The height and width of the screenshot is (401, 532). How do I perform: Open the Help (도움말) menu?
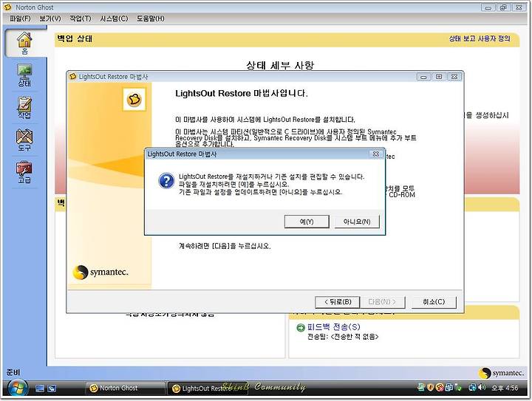point(150,18)
